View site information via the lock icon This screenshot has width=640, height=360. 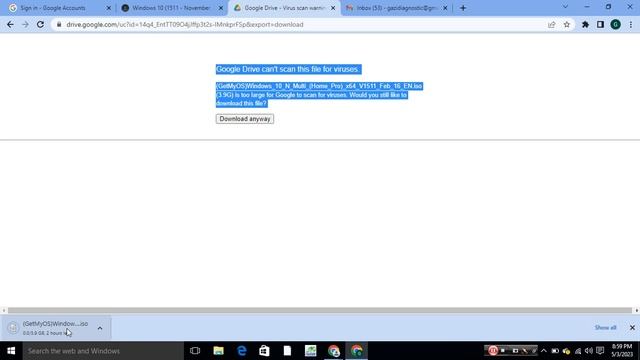(59, 24)
